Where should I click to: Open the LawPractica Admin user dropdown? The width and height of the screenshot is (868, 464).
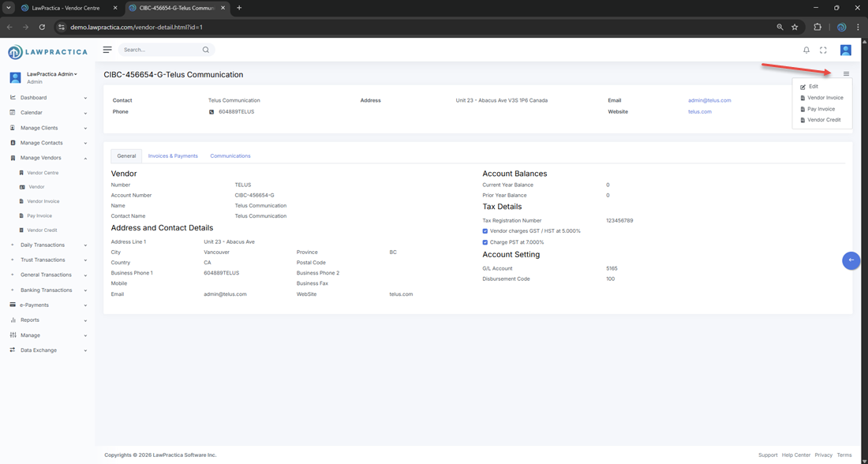[52, 74]
